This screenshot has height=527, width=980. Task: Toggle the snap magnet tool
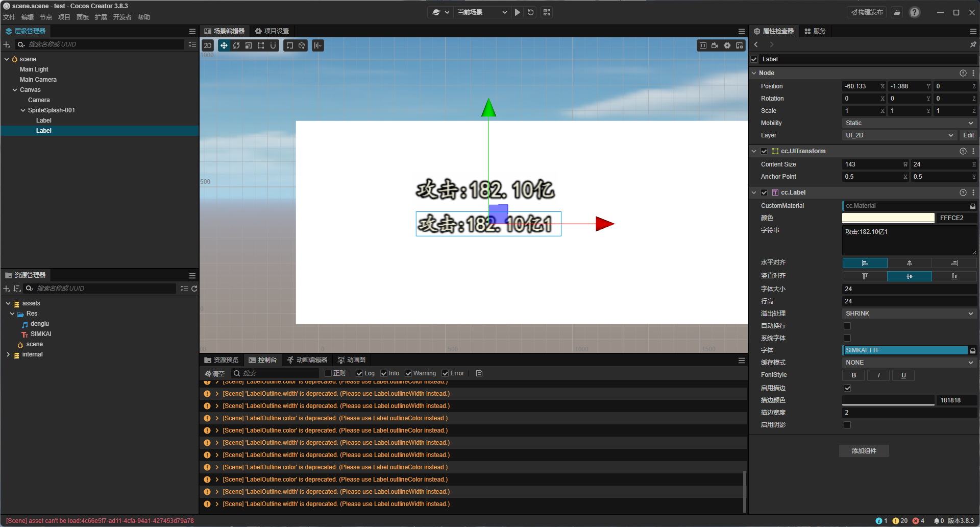coord(273,45)
